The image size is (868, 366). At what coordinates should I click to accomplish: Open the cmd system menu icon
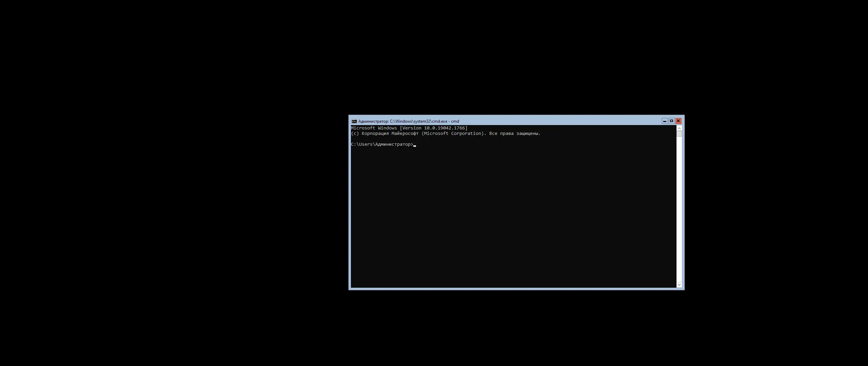pos(354,121)
